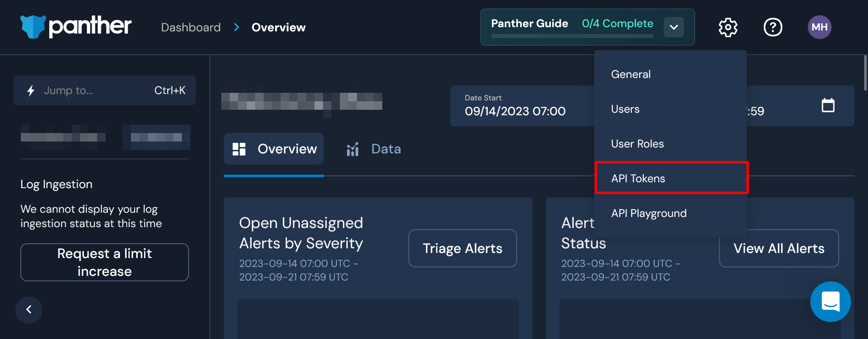Click the breadcrumb separator chevron
This screenshot has width=868, height=339.
tap(236, 28)
